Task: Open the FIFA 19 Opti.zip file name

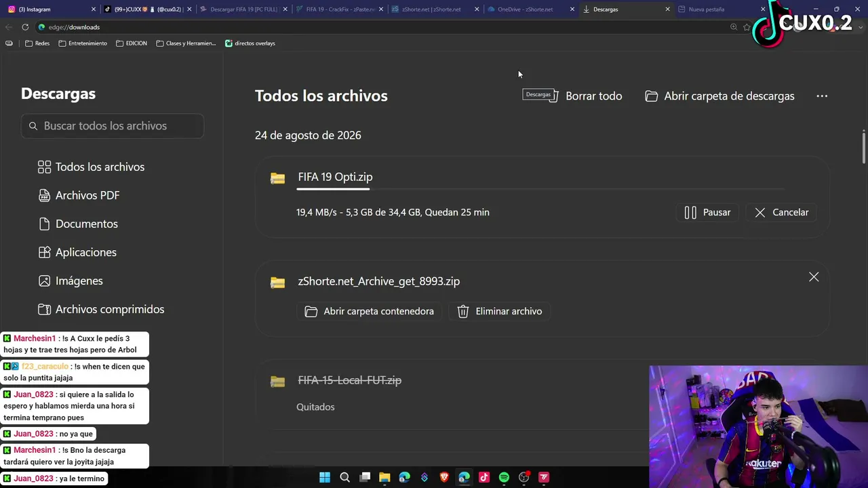Action: 335,177
